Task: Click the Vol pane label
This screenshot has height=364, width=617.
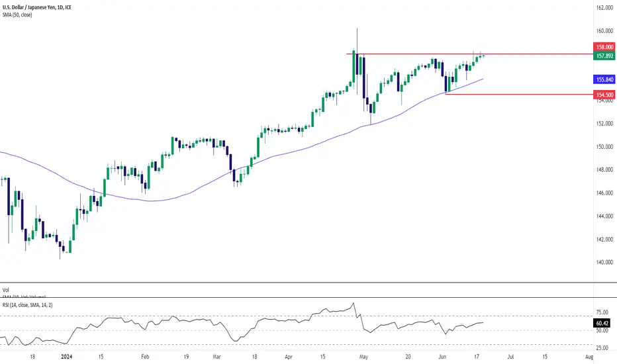Action: coord(6,290)
